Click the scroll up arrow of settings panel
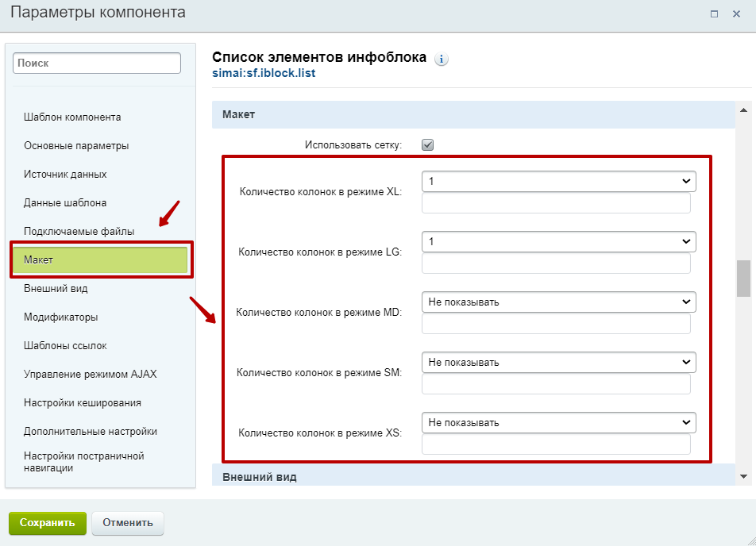 point(743,110)
